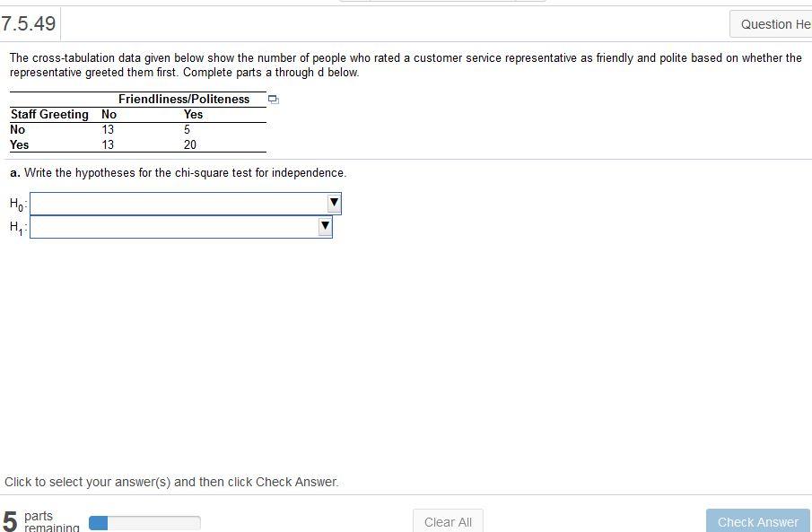
Task: Select the Friendliness/Politeness table header
Action: (x=182, y=99)
